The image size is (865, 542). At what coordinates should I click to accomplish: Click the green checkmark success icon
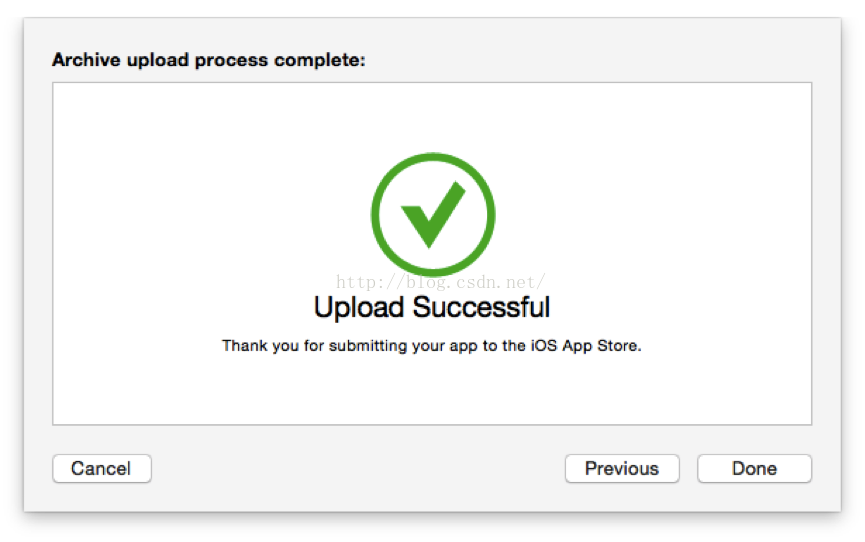pyautogui.click(x=433, y=213)
